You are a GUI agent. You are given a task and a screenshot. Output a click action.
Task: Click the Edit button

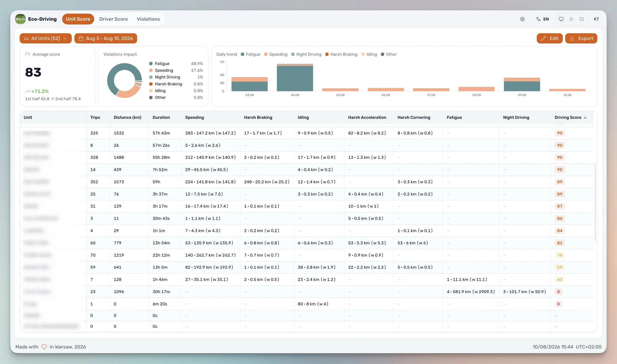click(550, 38)
